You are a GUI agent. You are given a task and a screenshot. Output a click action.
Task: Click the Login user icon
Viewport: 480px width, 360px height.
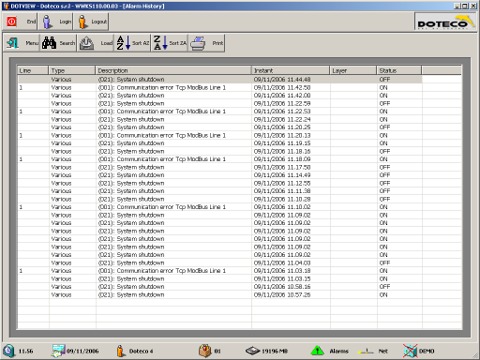[x=47, y=22]
